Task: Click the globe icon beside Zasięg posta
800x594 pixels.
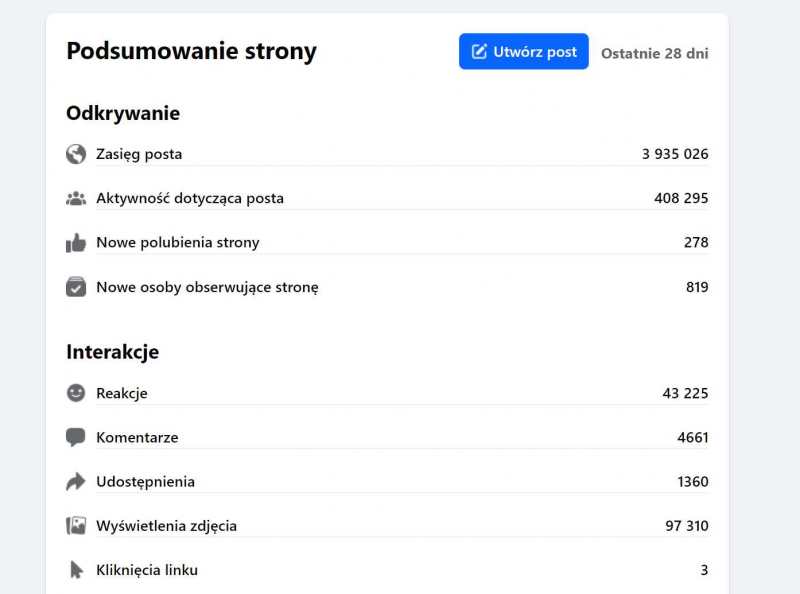Action: (x=76, y=154)
